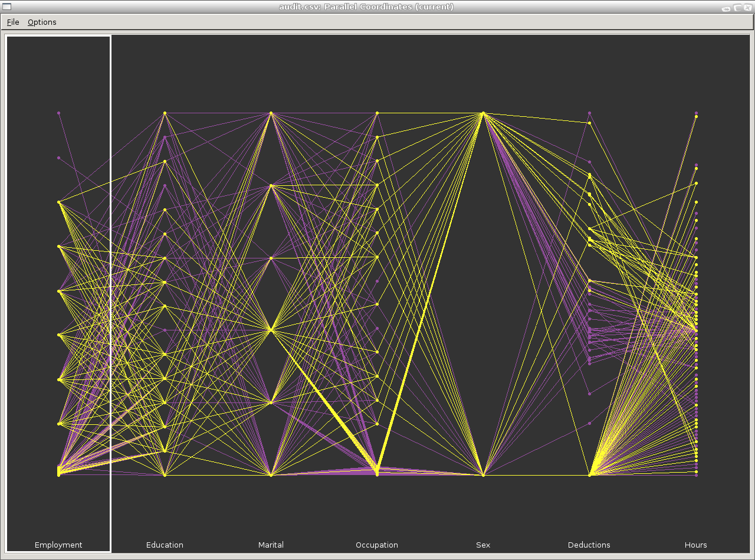Select the Employment axis label
This screenshot has width=755, height=560.
[x=58, y=545]
